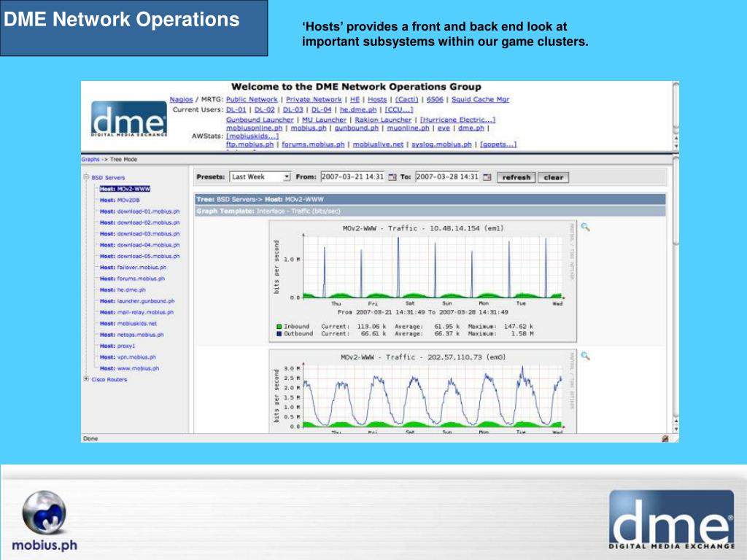The height and width of the screenshot is (560, 747).
Task: Collapse the BSD Servers tree node
Action: coord(86,177)
